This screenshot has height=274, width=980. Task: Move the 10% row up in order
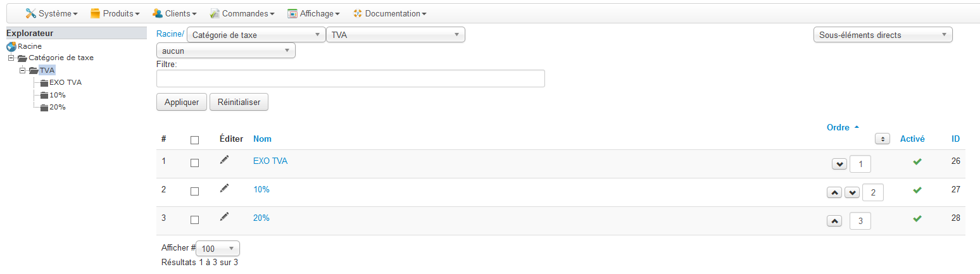tap(834, 192)
